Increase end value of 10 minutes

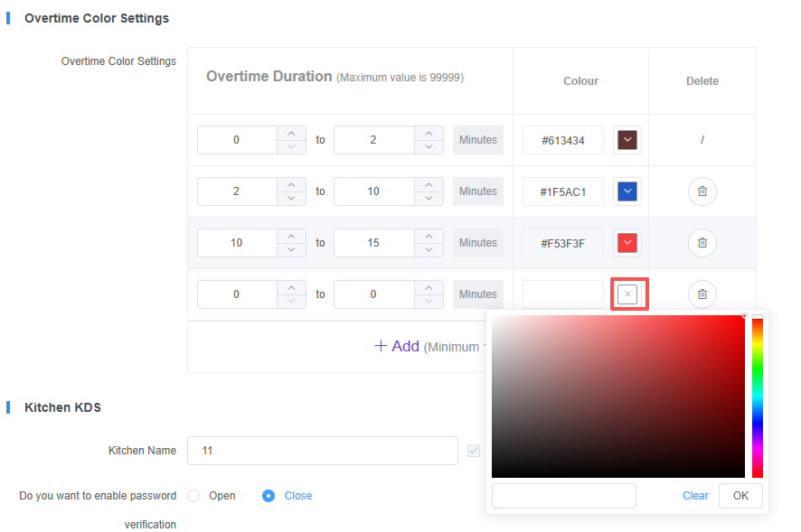point(429,185)
